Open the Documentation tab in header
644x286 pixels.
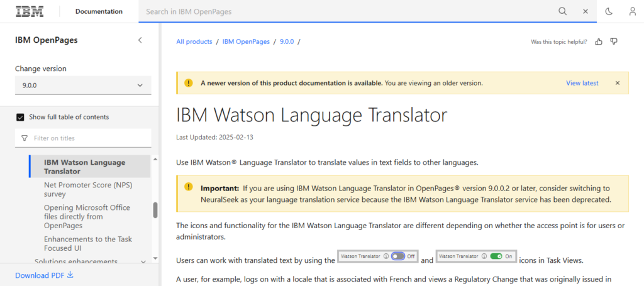pyautogui.click(x=99, y=11)
